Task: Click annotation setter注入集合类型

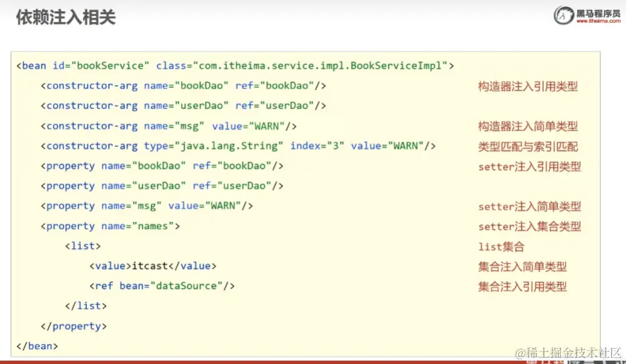Action: (x=529, y=226)
